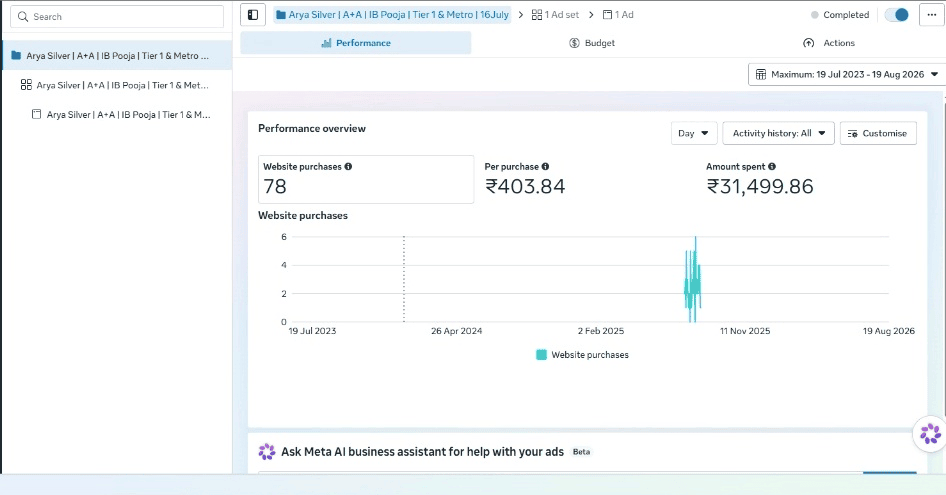Screen dimensions: 946x495
Task: Expand breadcrumb chevron after campaign name
Action: (521, 14)
